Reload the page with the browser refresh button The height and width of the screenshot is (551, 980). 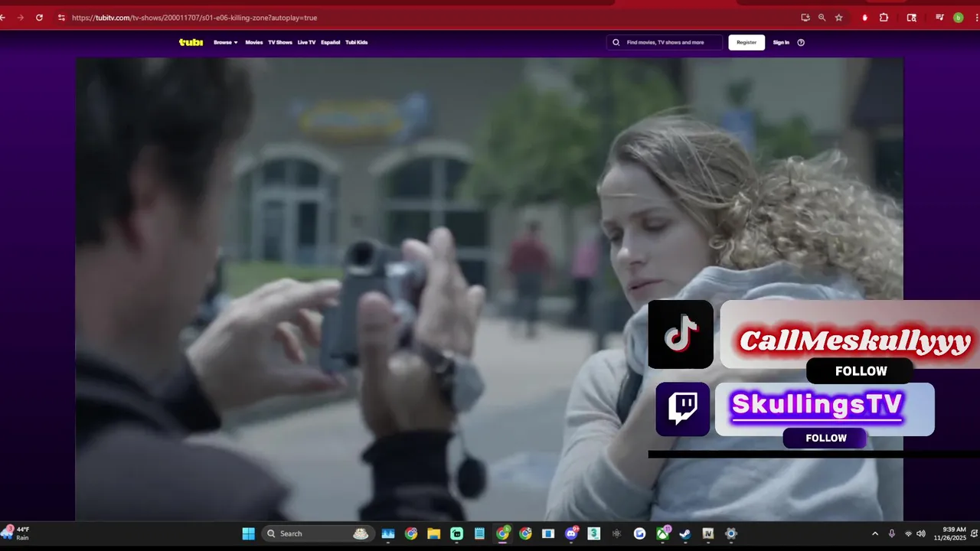pos(39,18)
